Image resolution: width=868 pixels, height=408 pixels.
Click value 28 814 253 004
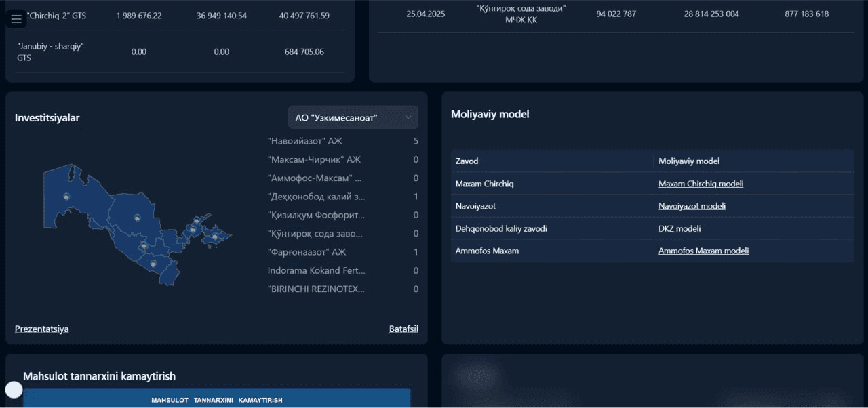(711, 14)
